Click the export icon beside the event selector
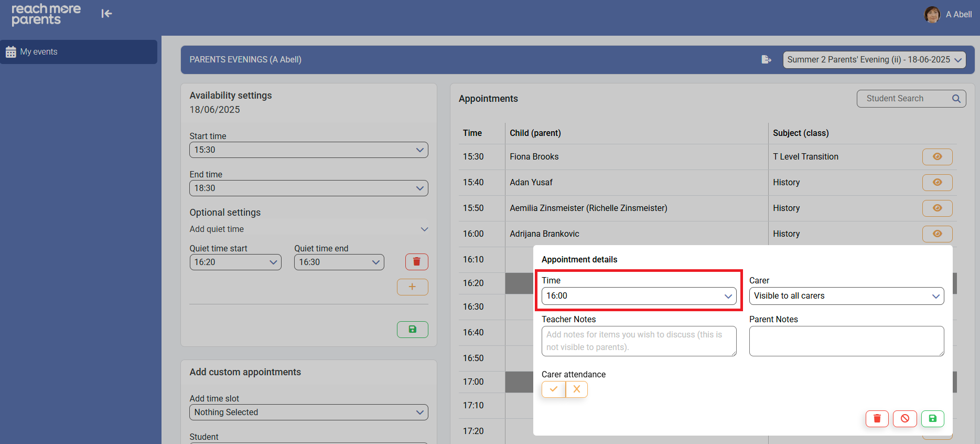 click(766, 60)
